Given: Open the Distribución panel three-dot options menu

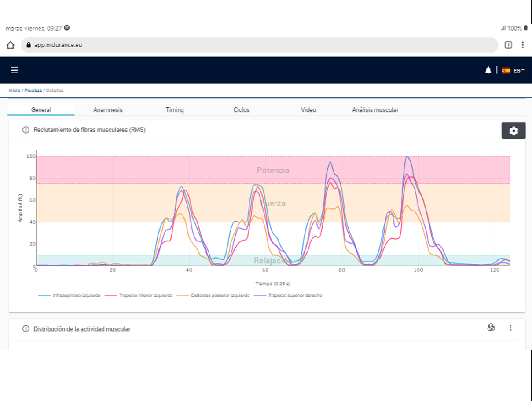Looking at the screenshot, I should (x=510, y=328).
